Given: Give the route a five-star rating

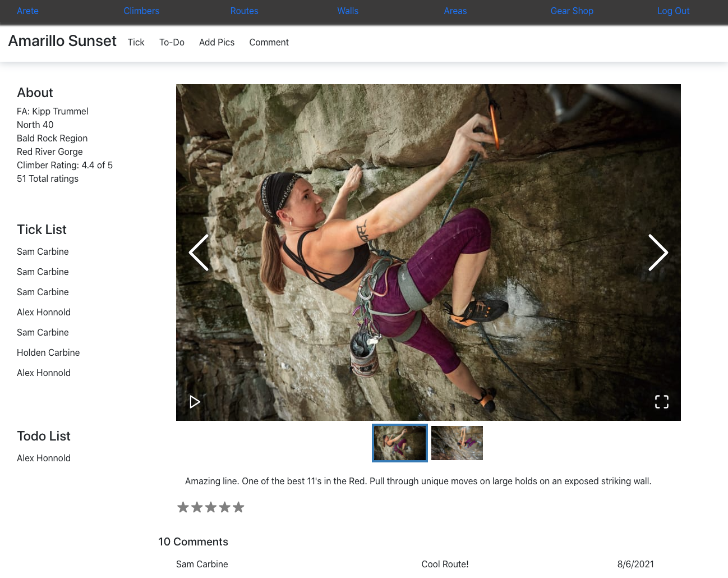Looking at the screenshot, I should (x=239, y=507).
